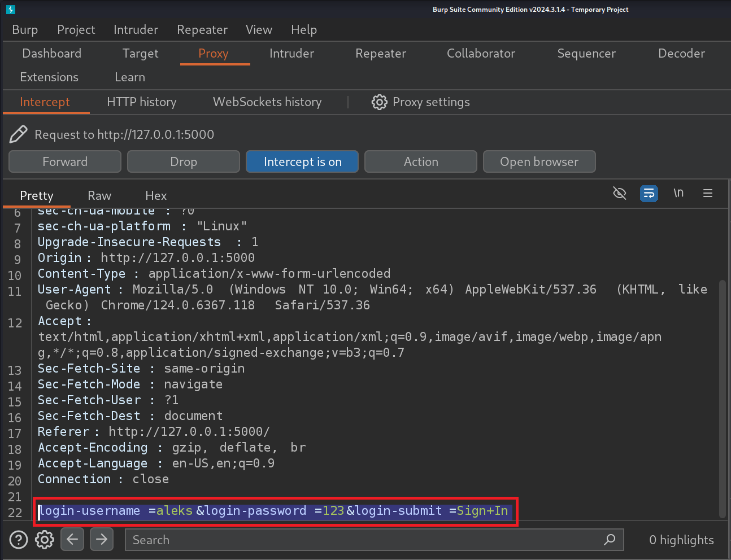Open the hamburger options menu in editor
Viewport: 731px width, 560px height.
coord(708,193)
